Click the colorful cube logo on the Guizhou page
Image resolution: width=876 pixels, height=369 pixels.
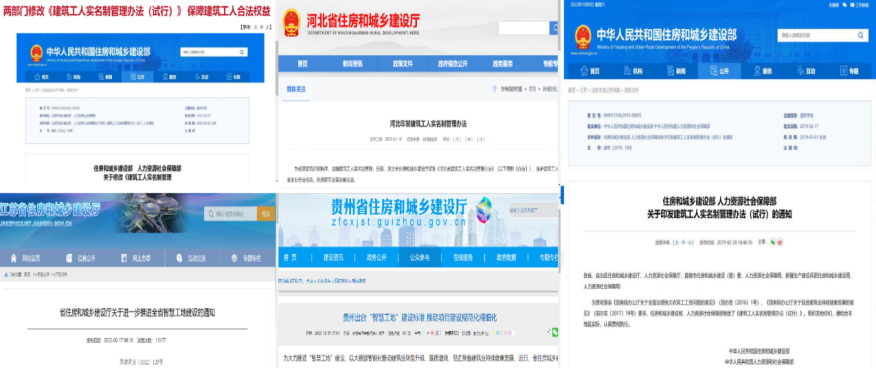pyautogui.click(x=484, y=211)
